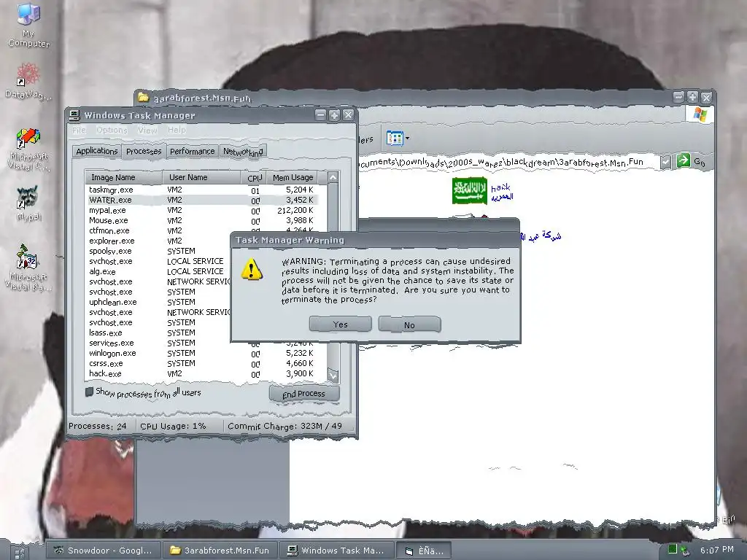Click the Windows flag logo in Explorer

pyautogui.click(x=700, y=114)
